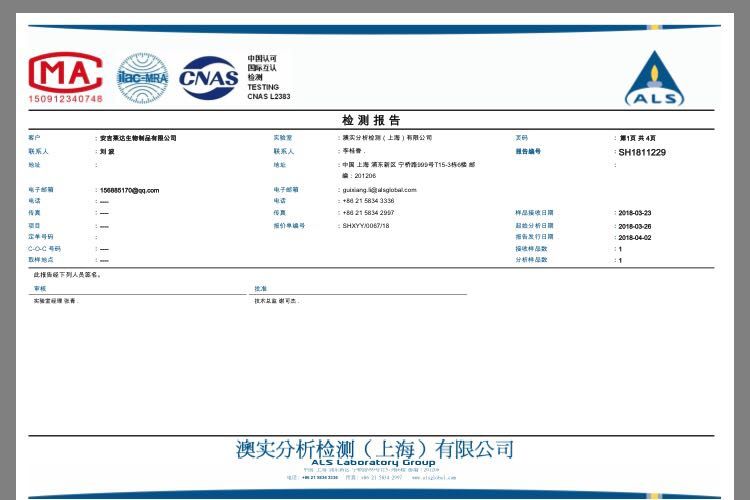
Task: Select the text CNAS L2383
Action: pyautogui.click(x=268, y=97)
